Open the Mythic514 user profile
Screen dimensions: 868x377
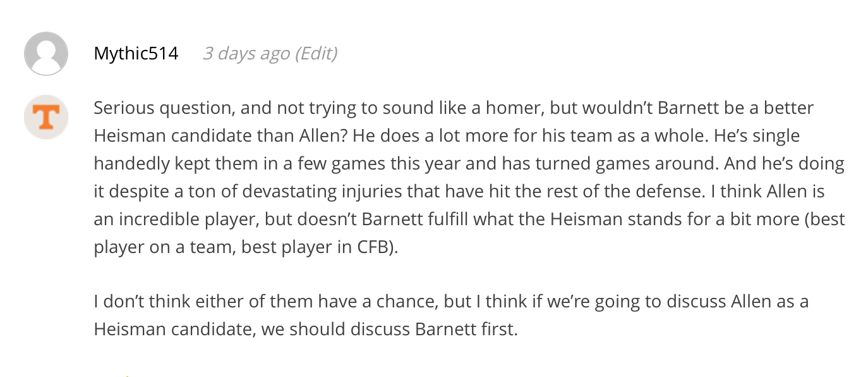[136, 53]
